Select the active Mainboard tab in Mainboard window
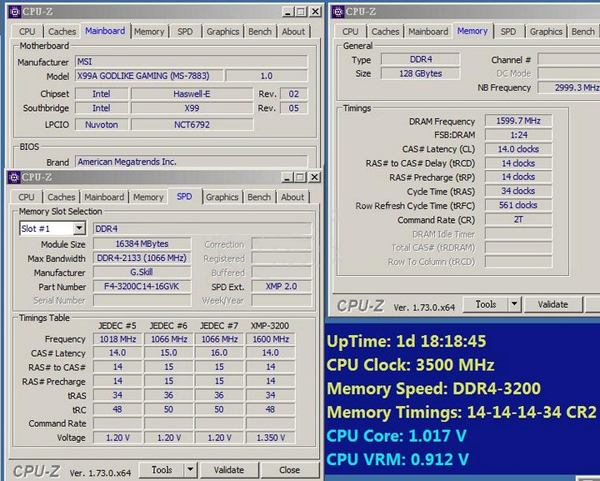This screenshot has width=600, height=481. [x=105, y=31]
